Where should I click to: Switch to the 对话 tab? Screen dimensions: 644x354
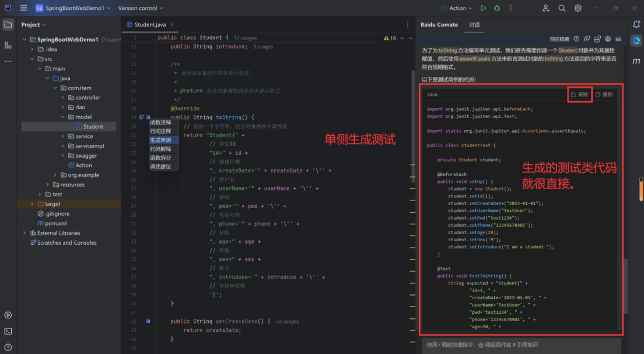click(x=474, y=25)
